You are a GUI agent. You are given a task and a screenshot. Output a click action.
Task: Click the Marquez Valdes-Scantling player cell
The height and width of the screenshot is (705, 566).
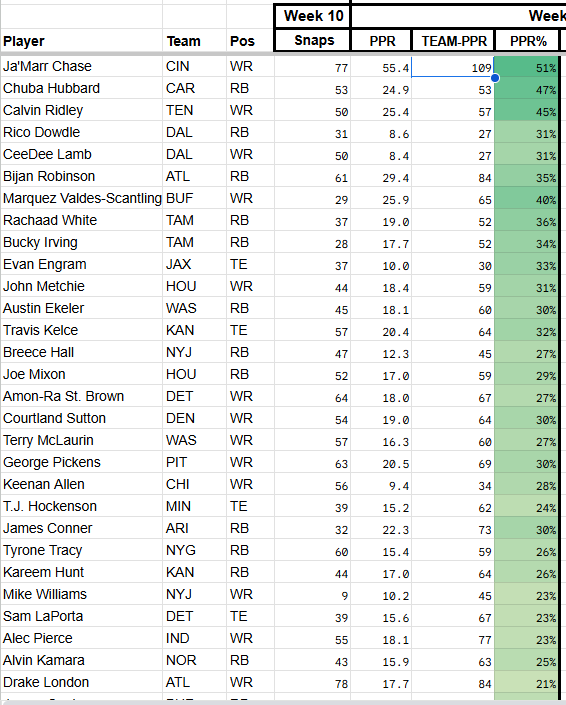(x=81, y=198)
